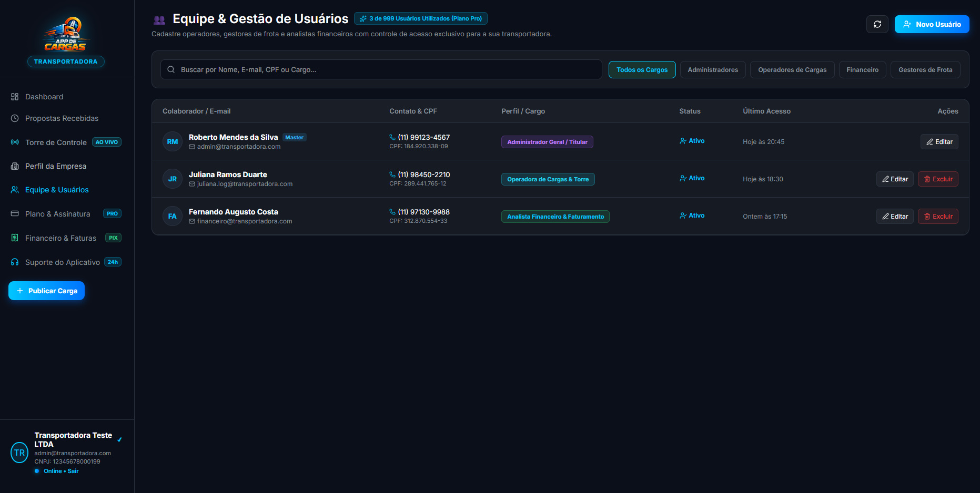
Task: Filter users by Financeiro role
Action: click(862, 70)
